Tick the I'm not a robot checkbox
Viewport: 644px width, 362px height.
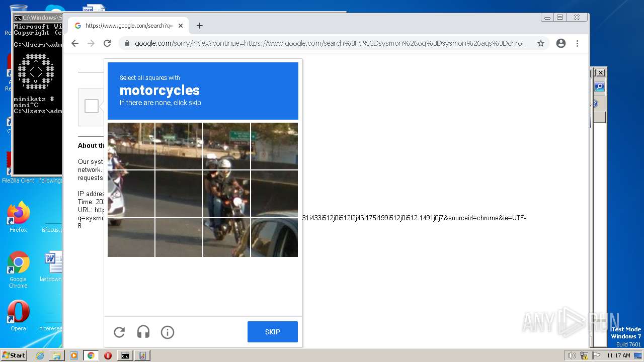(92, 106)
